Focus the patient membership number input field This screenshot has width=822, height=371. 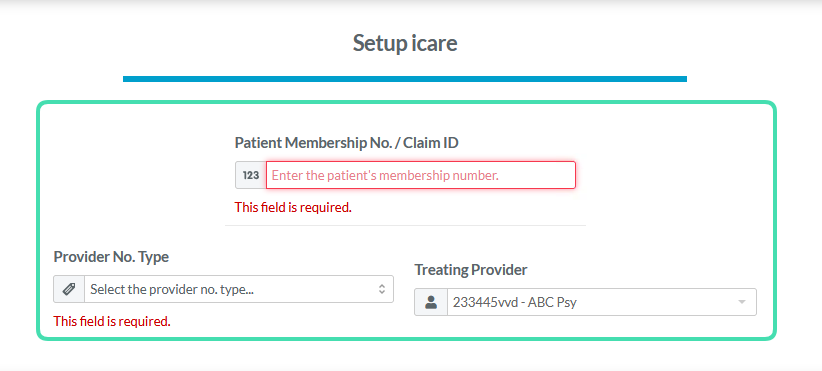420,175
